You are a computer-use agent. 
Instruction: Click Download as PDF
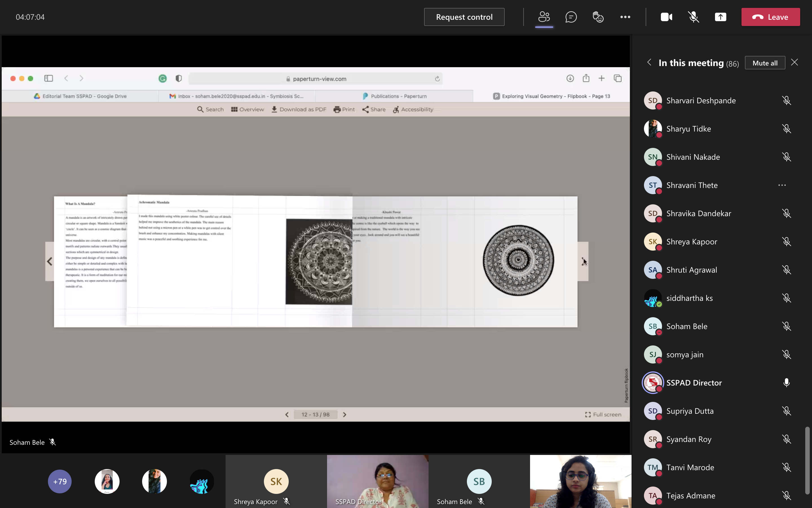coord(299,110)
